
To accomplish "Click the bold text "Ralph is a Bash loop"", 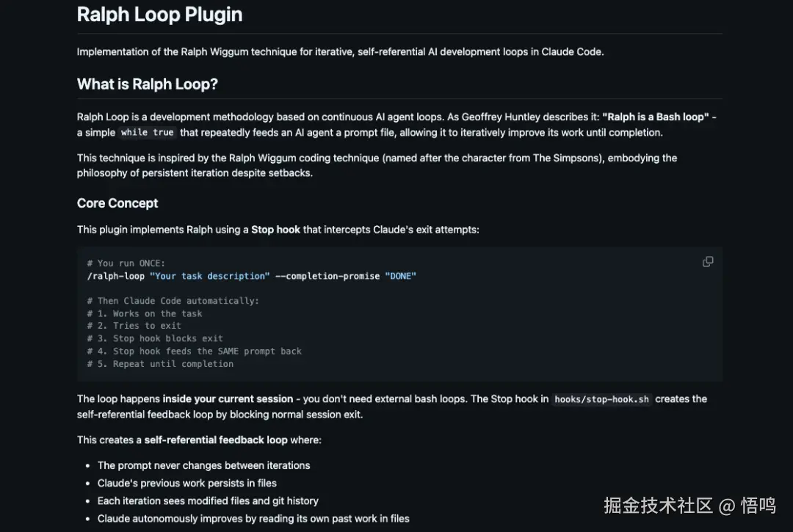I will pos(656,117).
